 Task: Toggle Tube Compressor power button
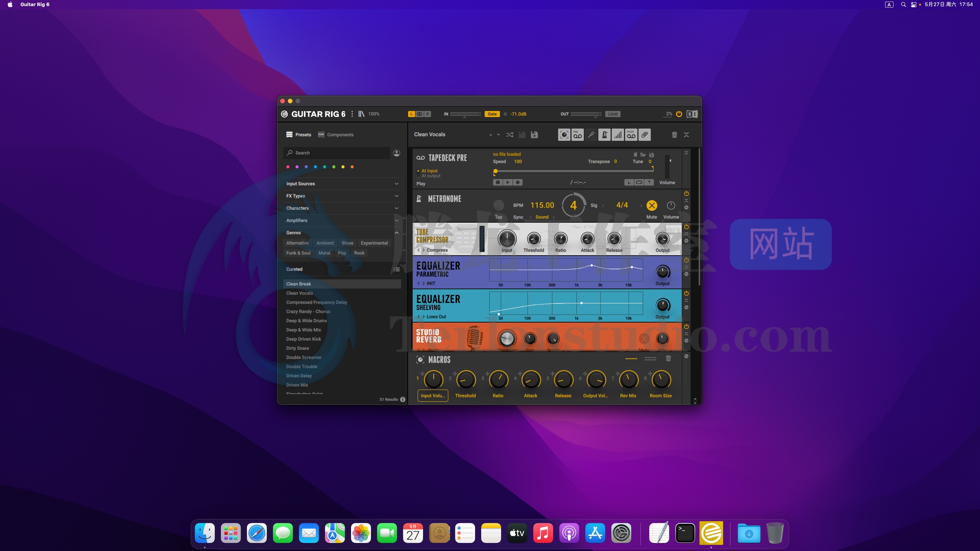tap(686, 227)
